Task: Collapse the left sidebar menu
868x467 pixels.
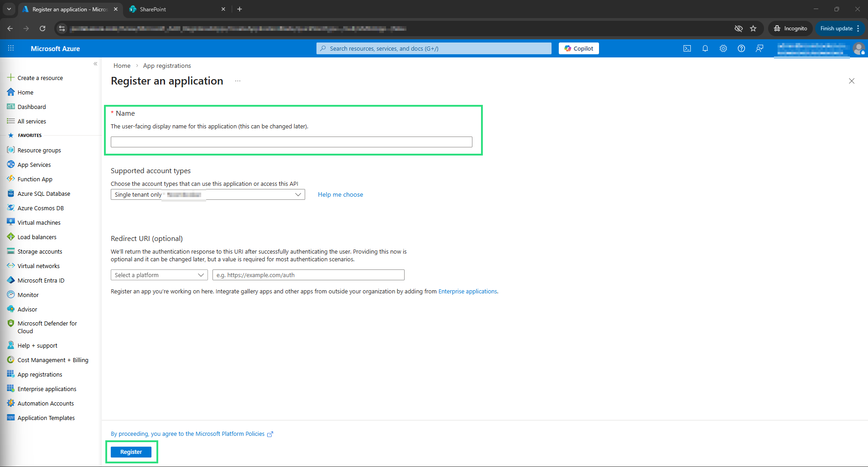Action: tap(95, 64)
